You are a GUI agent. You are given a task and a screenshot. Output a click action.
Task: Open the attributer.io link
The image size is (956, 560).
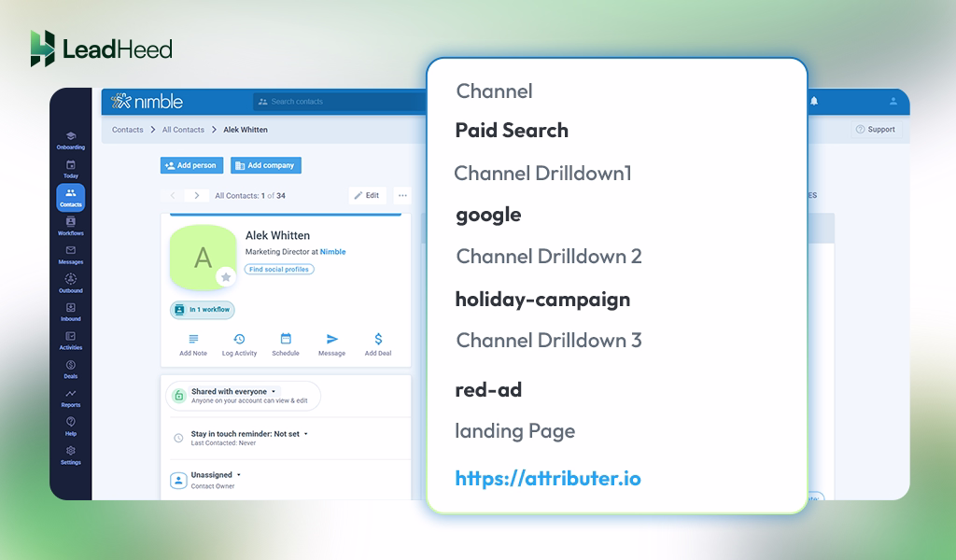546,478
